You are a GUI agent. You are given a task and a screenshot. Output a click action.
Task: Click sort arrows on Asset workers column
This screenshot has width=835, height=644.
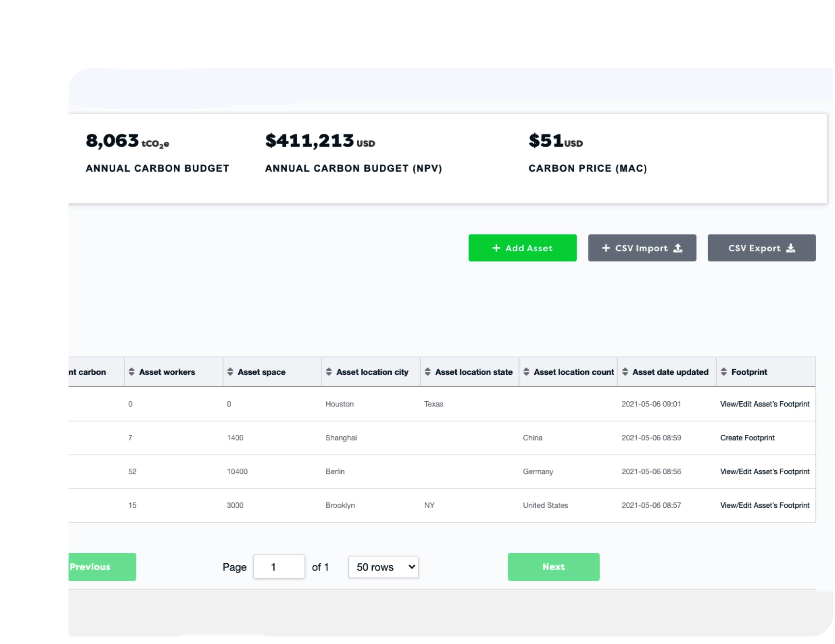pos(131,372)
